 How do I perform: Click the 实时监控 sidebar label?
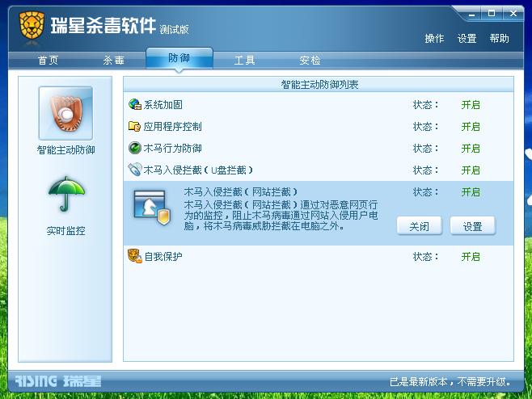click(x=65, y=231)
